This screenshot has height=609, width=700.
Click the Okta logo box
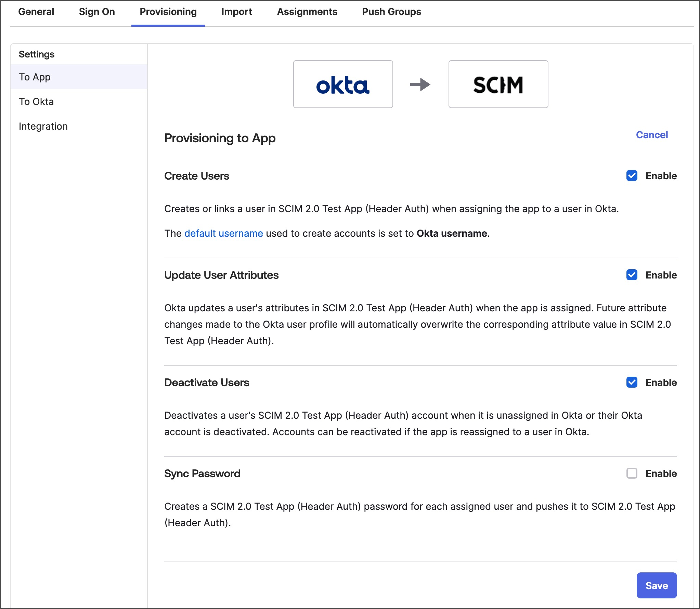point(343,84)
